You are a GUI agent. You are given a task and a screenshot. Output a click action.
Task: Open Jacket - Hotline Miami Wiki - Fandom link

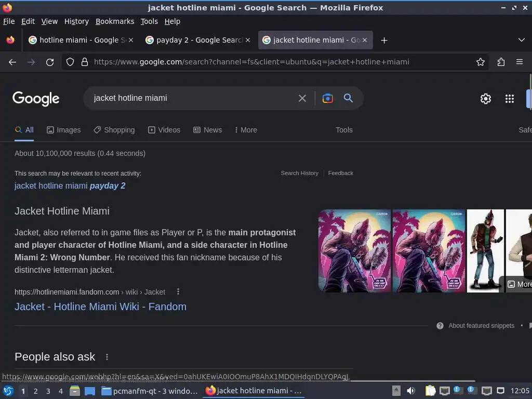[100, 307]
